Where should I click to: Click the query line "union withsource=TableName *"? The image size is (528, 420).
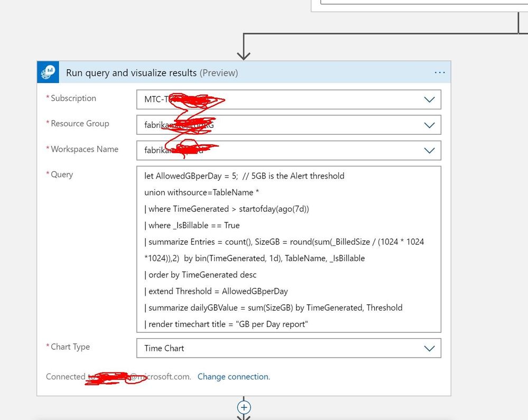[202, 192]
